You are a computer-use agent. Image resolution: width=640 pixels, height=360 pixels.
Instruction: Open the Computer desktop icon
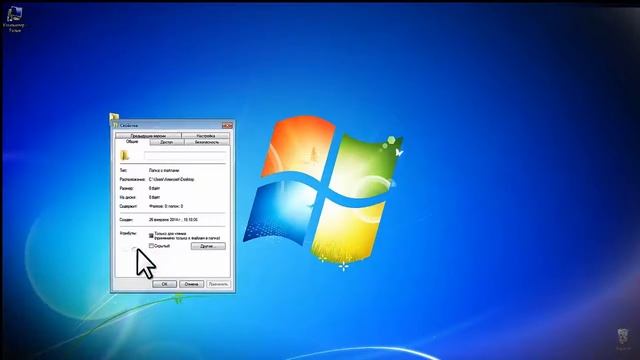tap(14, 18)
